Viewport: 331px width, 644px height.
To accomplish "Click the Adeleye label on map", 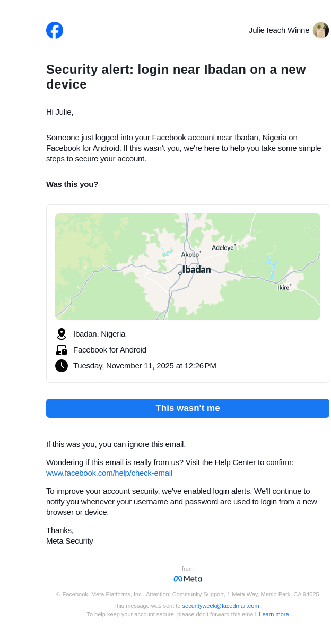I will [223, 248].
